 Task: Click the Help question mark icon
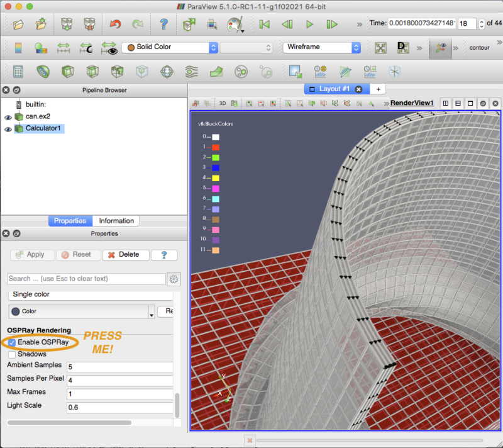coord(163,25)
